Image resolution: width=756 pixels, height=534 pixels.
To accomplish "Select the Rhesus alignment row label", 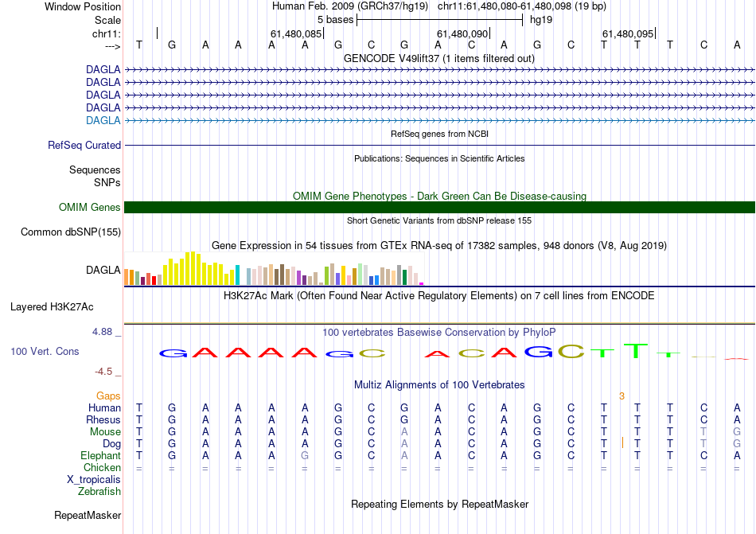I will pyautogui.click(x=103, y=419).
